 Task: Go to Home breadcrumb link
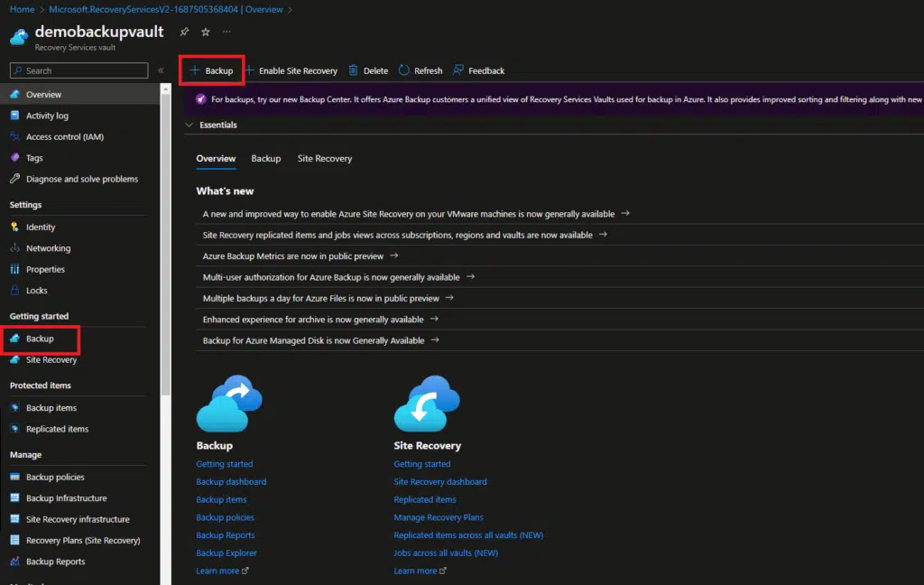point(22,9)
